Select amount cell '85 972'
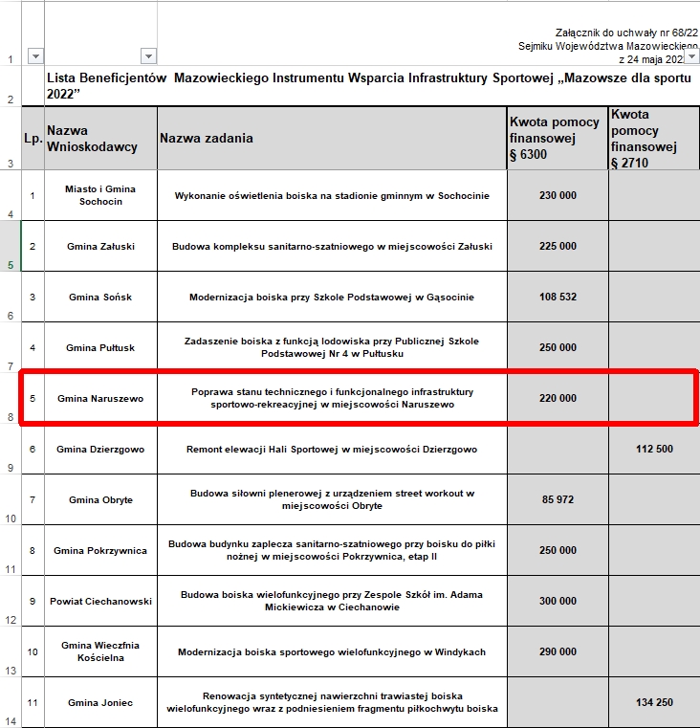700x728 pixels. click(x=558, y=499)
